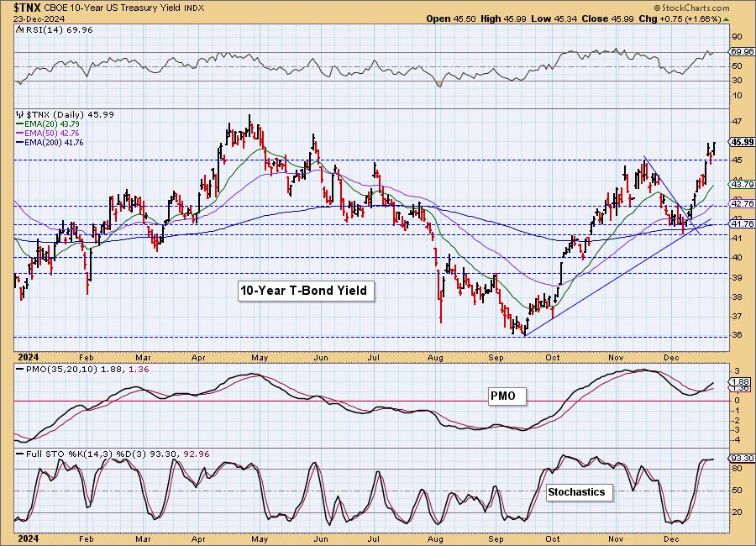Click the 'Stochastics' annotation box
Screen dimensions: 756x546
580,492
